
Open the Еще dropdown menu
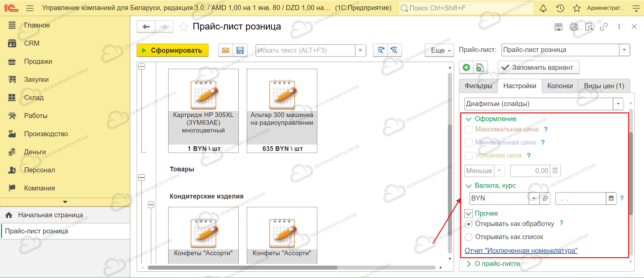click(x=439, y=50)
